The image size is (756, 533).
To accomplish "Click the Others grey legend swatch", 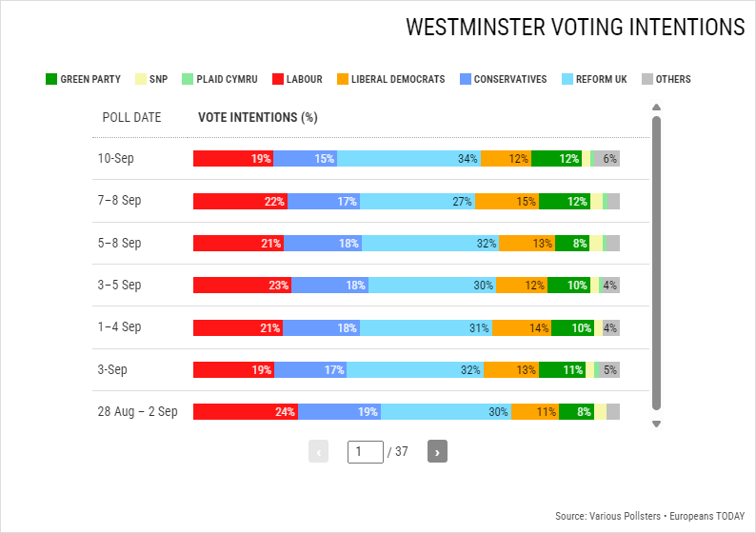I will click(x=648, y=79).
